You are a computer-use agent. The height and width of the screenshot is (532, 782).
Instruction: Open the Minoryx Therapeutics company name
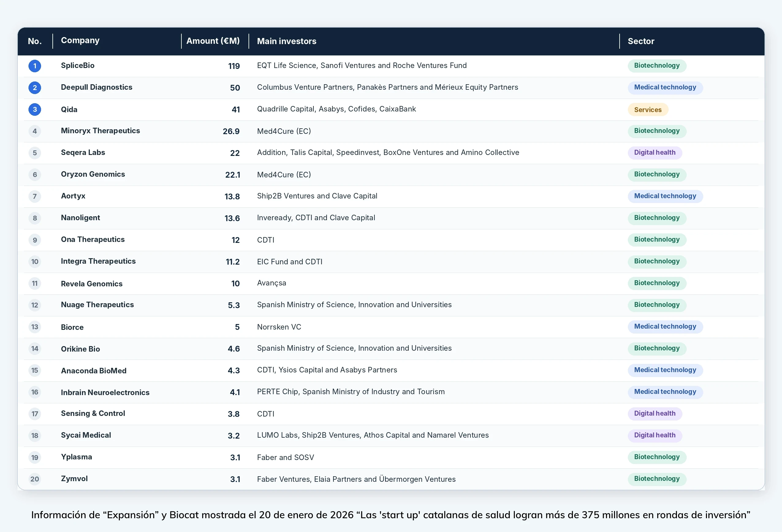[x=100, y=131]
